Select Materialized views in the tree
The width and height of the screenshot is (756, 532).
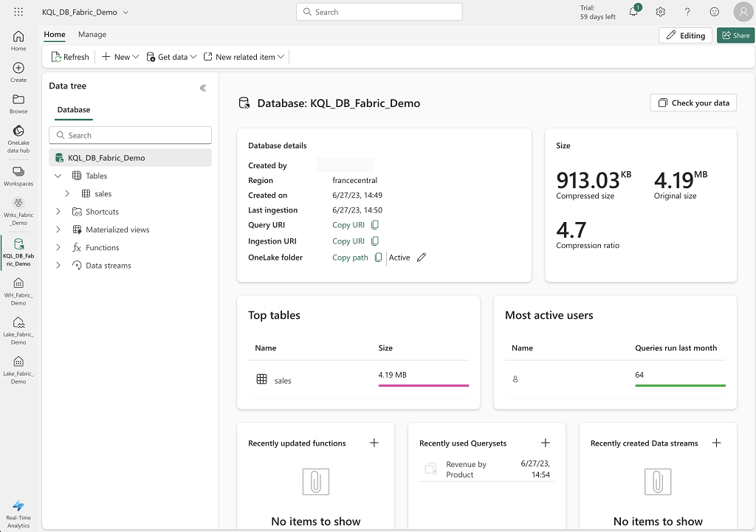click(117, 229)
